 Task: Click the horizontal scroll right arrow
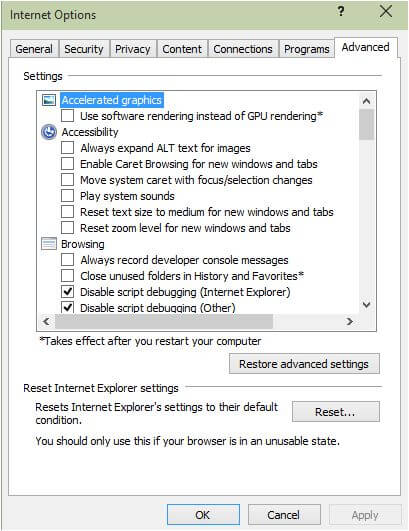(x=350, y=321)
